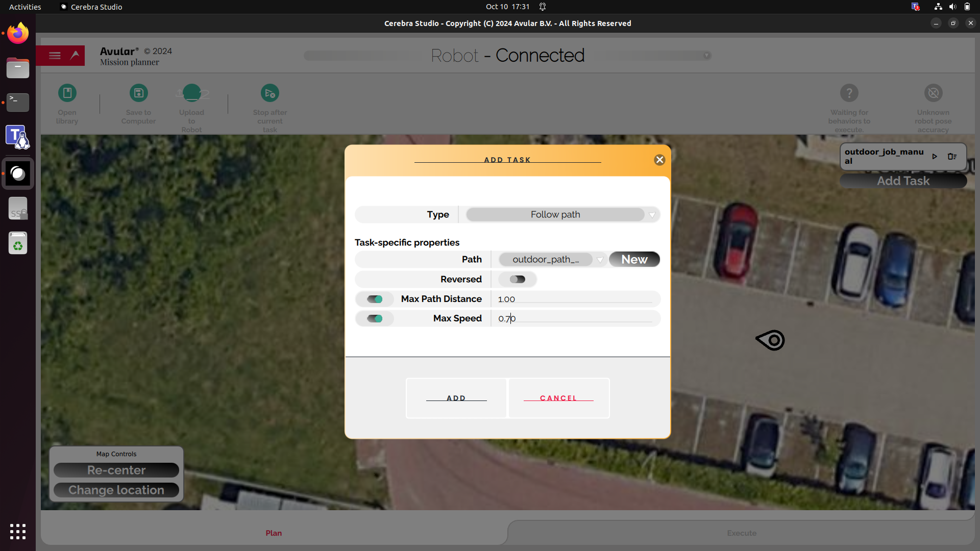Click the Stop after current task icon
Viewport: 980px width, 551px height.
click(269, 93)
